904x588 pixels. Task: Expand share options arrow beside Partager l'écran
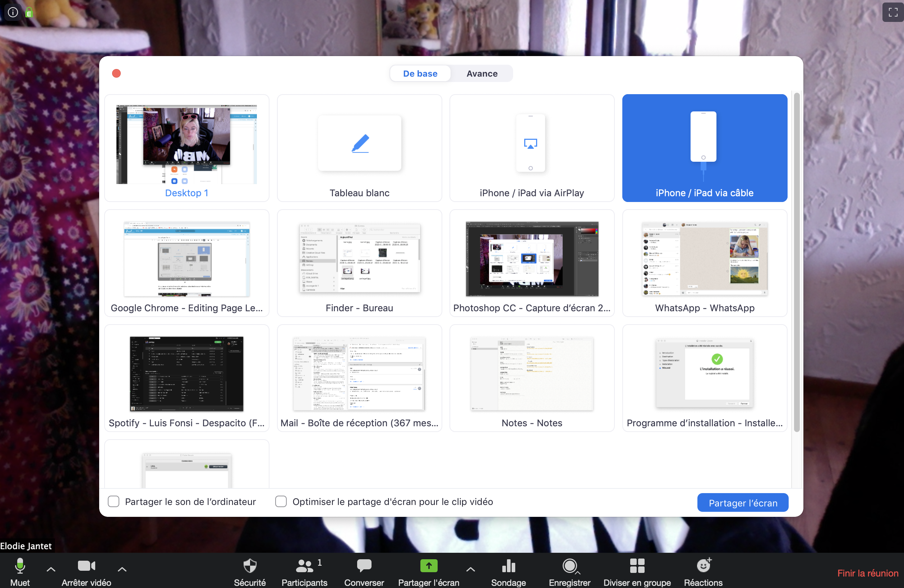pyautogui.click(x=470, y=569)
